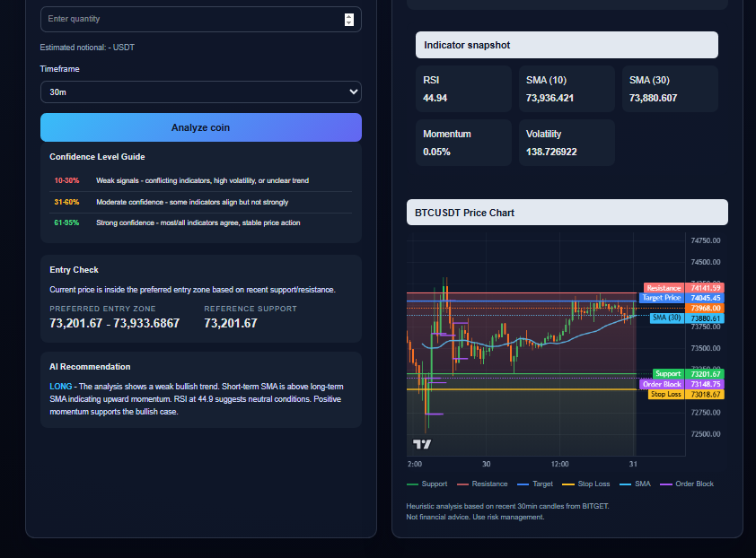This screenshot has height=558, width=756.
Task: Click the Confidence Level Guide heading
Action: [x=97, y=157]
